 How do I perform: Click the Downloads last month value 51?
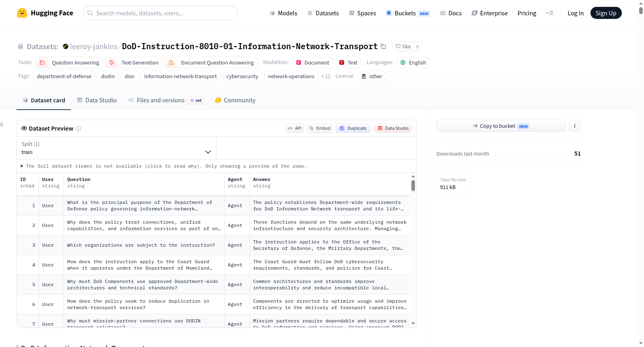coord(578,154)
